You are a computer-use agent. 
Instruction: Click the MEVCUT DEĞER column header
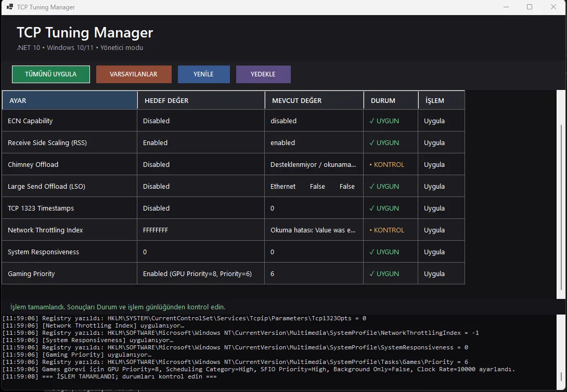(314, 100)
